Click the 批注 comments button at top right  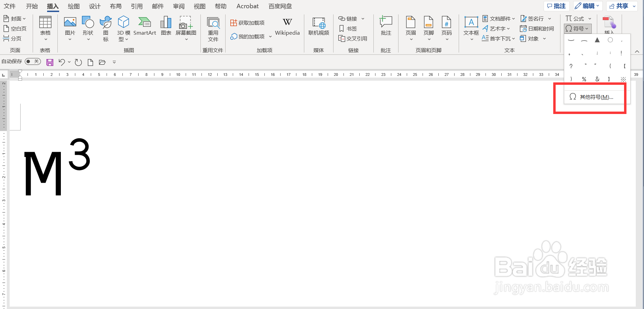coord(556,6)
